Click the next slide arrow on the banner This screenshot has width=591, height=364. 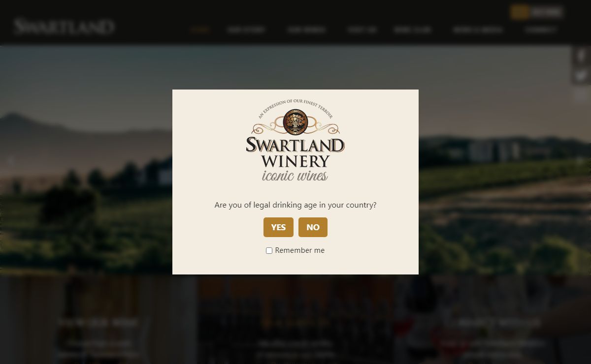click(x=581, y=160)
